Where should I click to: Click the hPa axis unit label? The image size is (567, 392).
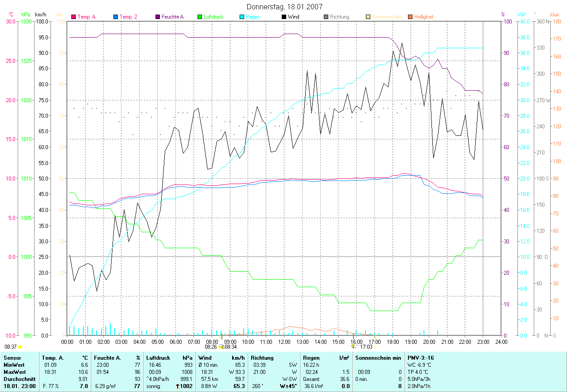click(x=26, y=15)
